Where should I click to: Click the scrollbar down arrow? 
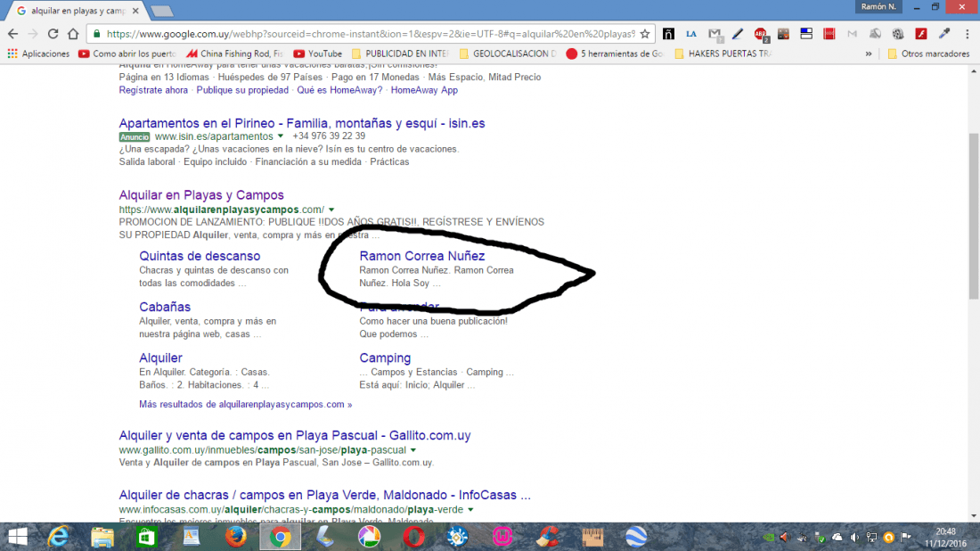(x=974, y=516)
